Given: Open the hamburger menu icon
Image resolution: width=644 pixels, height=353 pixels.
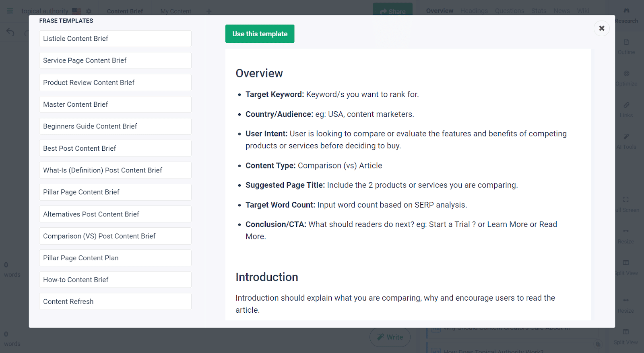Looking at the screenshot, I should (x=10, y=11).
